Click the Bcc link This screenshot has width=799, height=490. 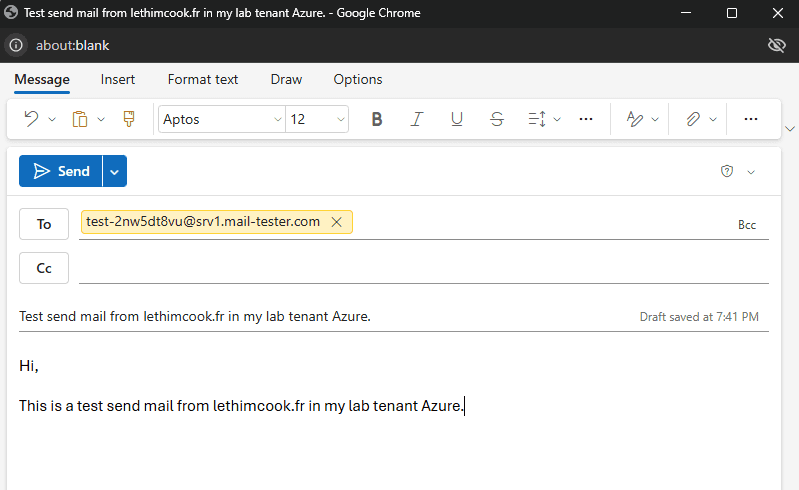click(746, 225)
